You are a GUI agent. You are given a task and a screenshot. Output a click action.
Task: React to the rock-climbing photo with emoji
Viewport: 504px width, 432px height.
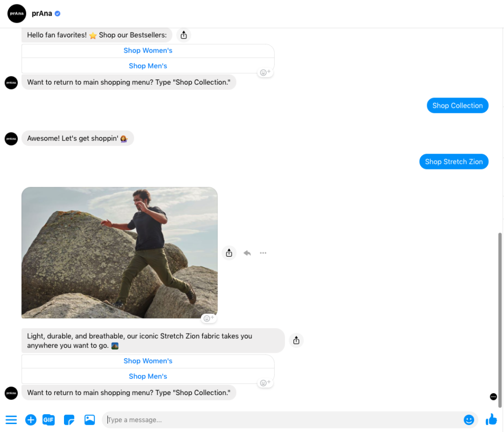[209, 318]
